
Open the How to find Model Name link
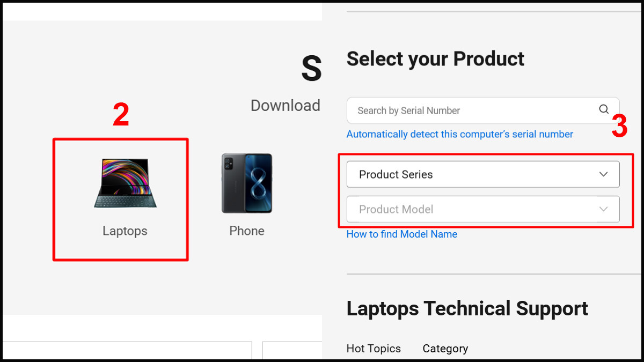[401, 234]
